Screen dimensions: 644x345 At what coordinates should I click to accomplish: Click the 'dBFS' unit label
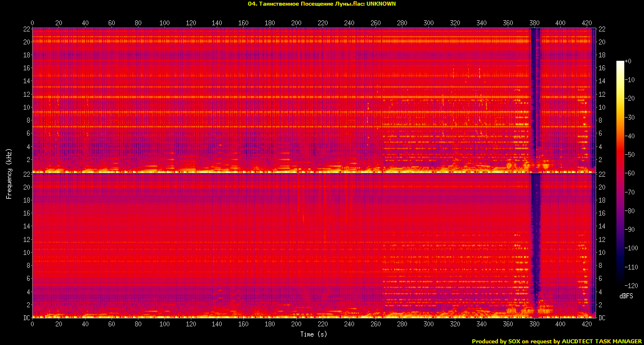[x=626, y=295]
